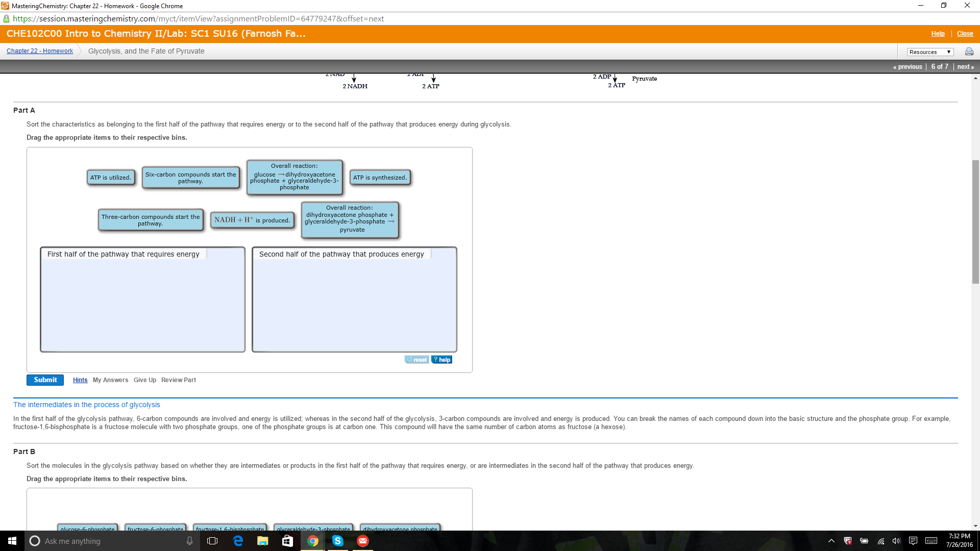Image resolution: width=980 pixels, height=551 pixels.
Task: Open Skype from the taskbar
Action: (x=338, y=541)
